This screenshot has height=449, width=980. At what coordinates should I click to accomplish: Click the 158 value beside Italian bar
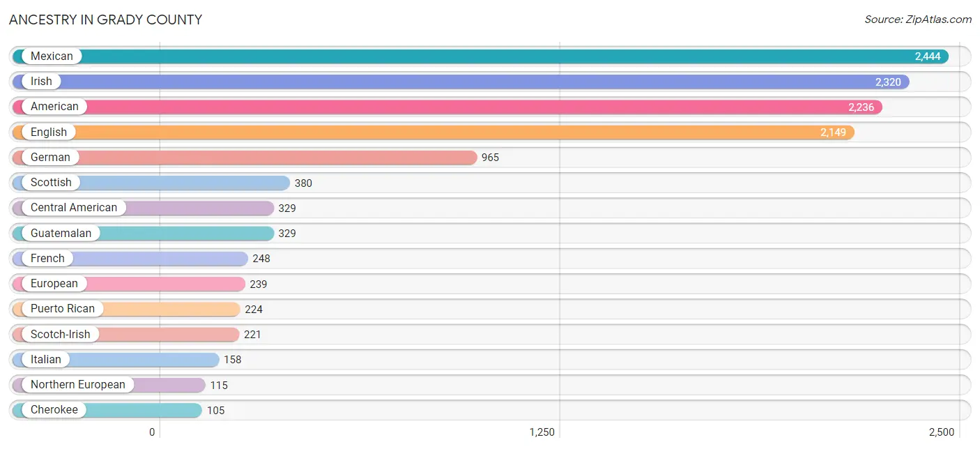[x=233, y=360]
